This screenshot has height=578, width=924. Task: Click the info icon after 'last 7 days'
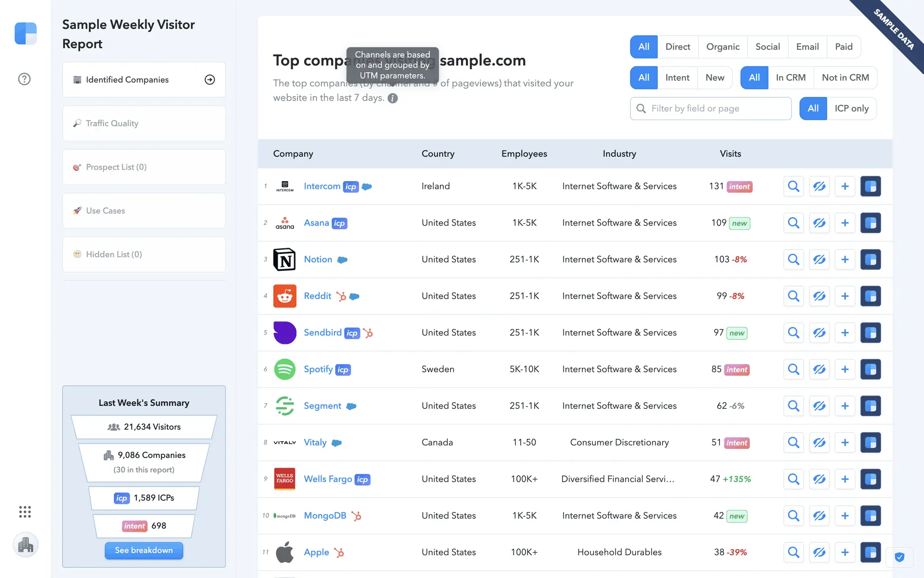[393, 98]
